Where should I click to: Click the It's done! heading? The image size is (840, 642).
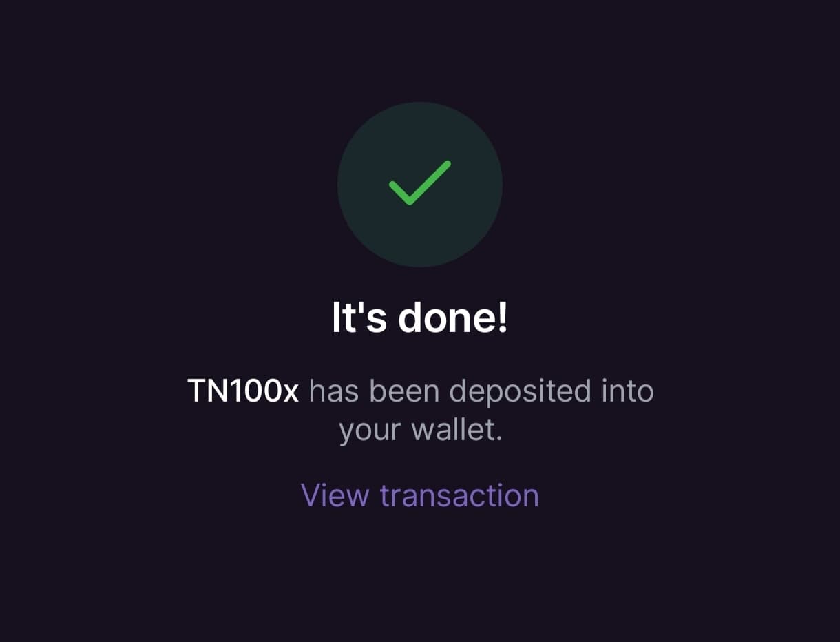pos(420,318)
